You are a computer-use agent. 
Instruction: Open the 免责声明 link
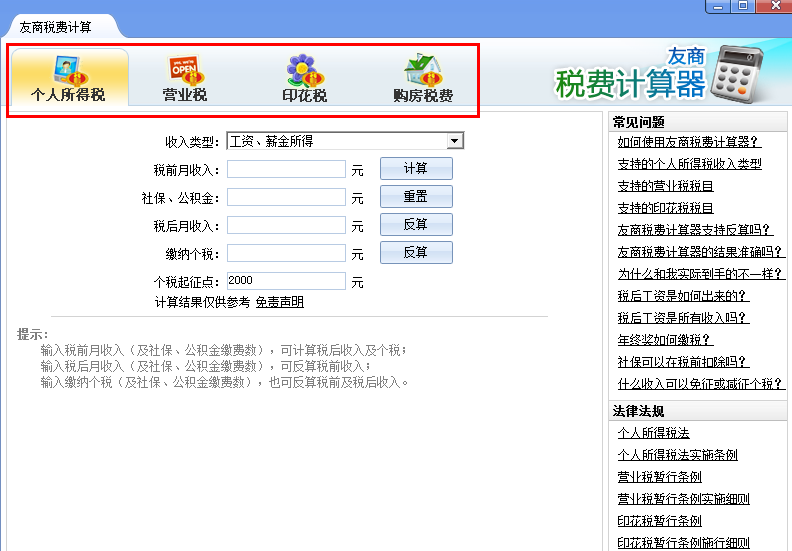click(280, 302)
